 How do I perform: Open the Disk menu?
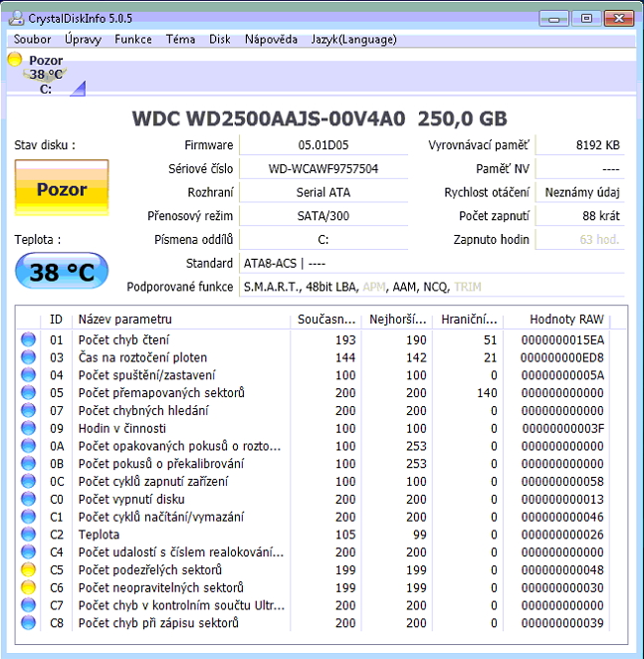click(220, 40)
